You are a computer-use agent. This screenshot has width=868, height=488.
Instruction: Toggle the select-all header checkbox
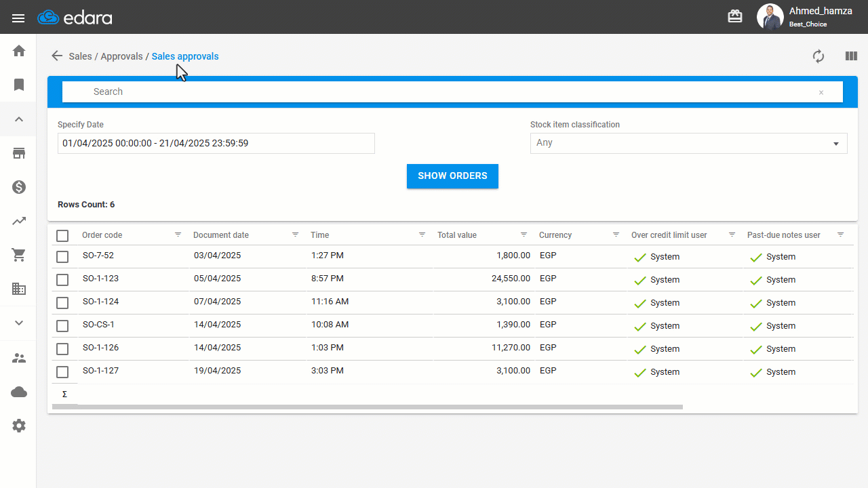click(x=62, y=236)
